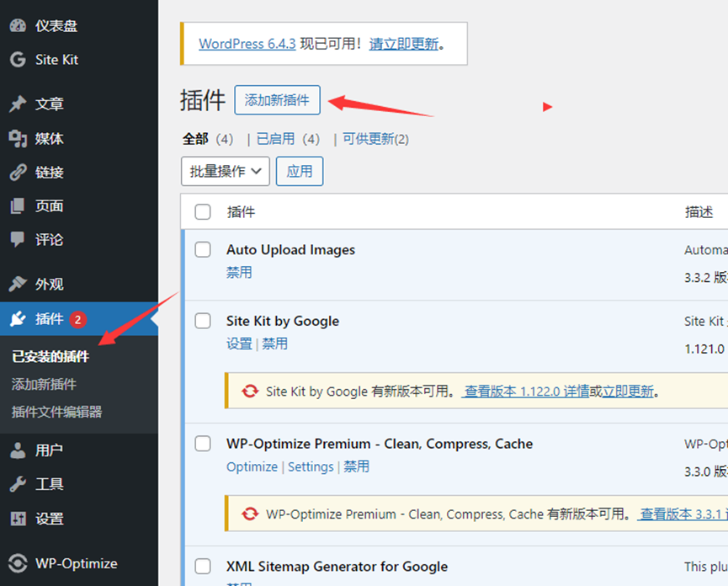Click the media icon next to 媒体
728x586 pixels.
pyautogui.click(x=18, y=138)
